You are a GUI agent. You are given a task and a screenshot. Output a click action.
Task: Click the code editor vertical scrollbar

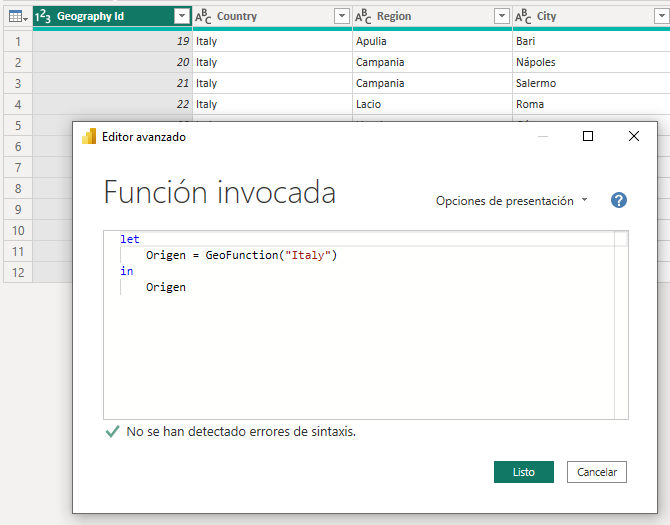(x=621, y=325)
